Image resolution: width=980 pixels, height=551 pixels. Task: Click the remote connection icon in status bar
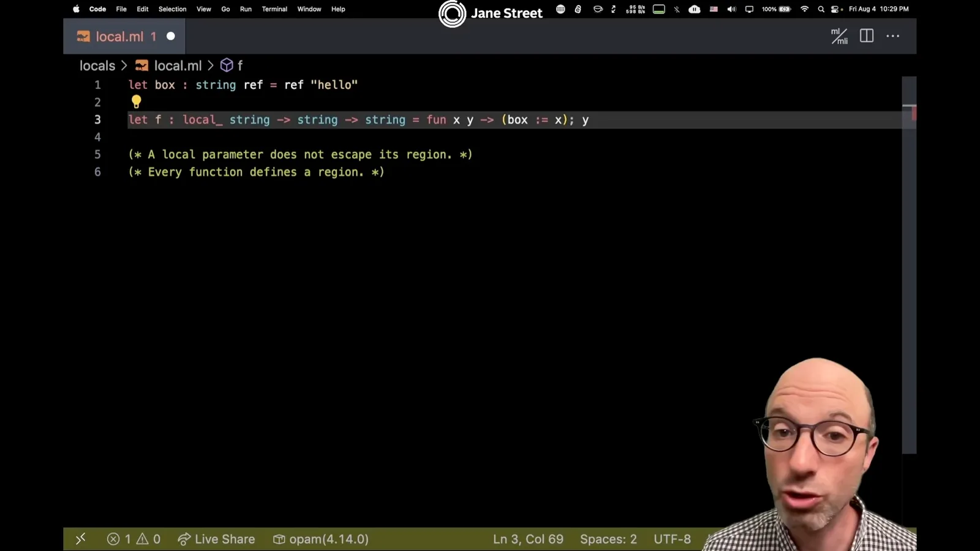80,539
